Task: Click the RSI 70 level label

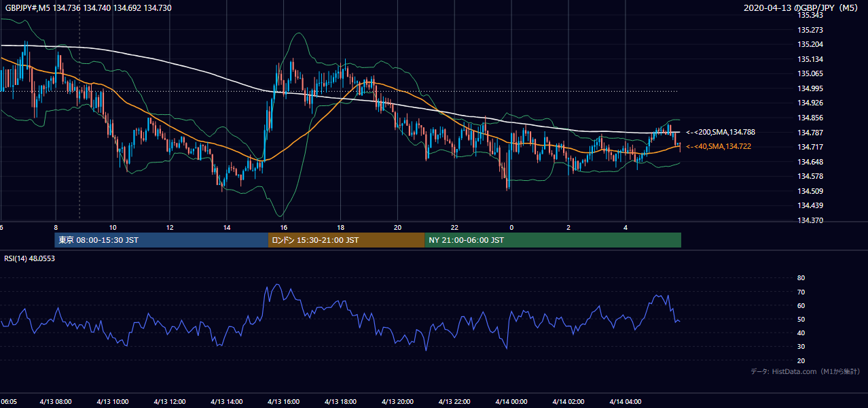Action: click(801, 292)
